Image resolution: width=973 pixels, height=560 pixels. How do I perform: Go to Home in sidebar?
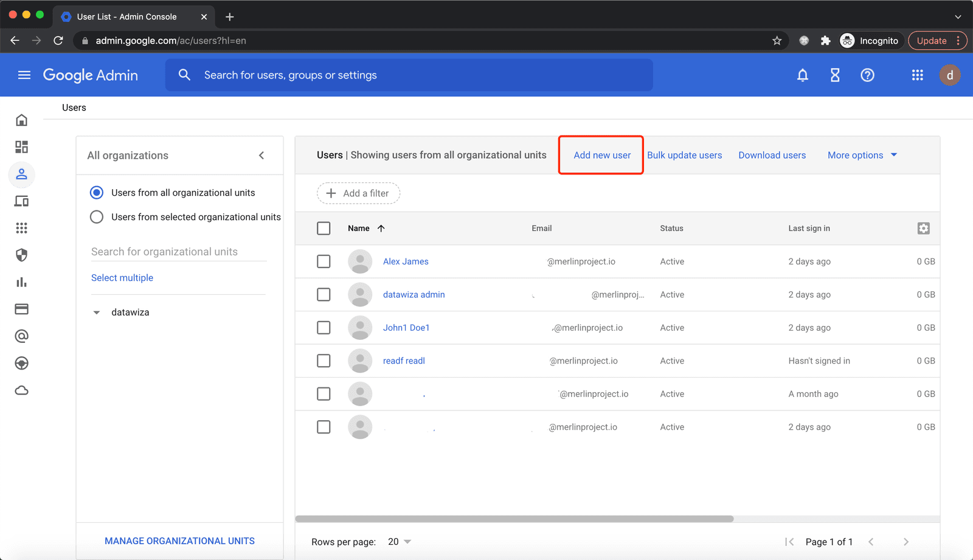(22, 120)
